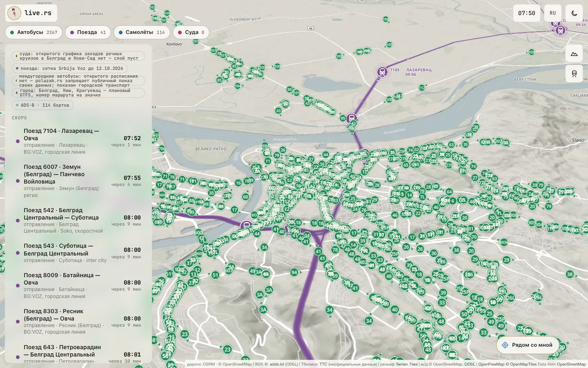Click the 07:52 departure time
The width and height of the screenshot is (588, 368).
tap(132, 138)
